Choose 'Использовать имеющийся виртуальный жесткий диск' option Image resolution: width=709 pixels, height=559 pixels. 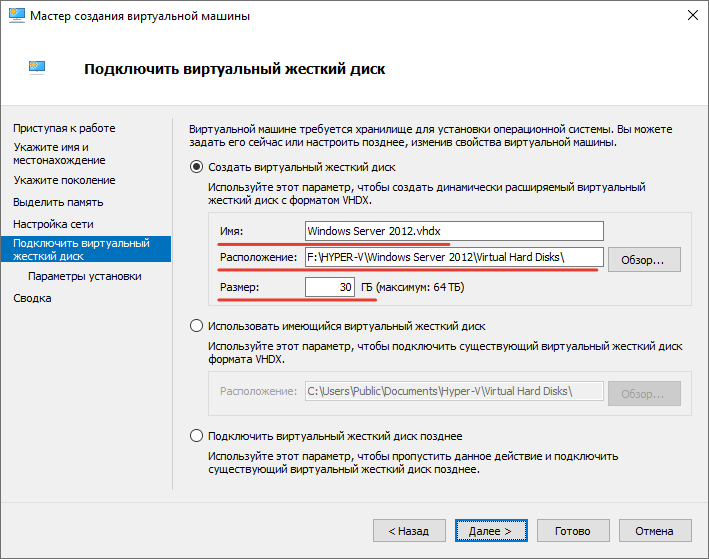tap(195, 326)
